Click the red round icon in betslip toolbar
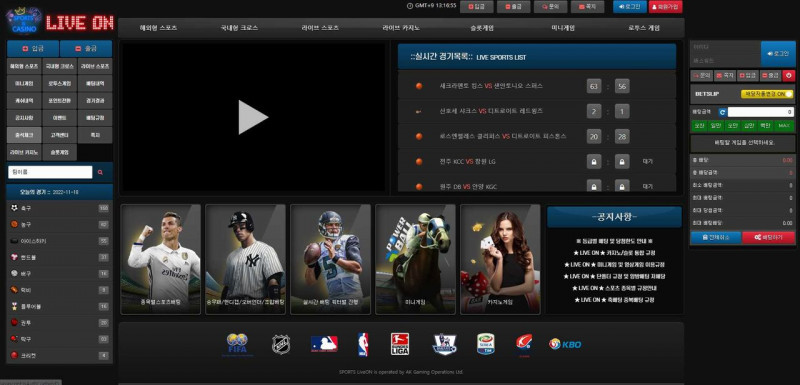800x385 pixels. pyautogui.click(x=789, y=75)
